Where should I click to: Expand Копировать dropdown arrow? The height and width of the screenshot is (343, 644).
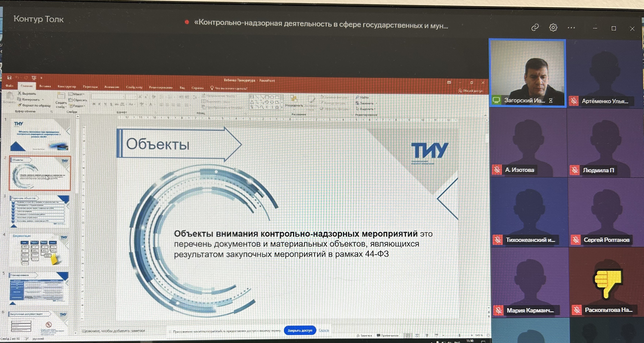coord(43,99)
